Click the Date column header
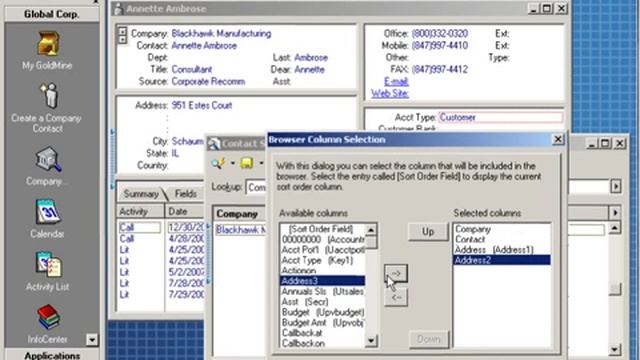 [184, 211]
